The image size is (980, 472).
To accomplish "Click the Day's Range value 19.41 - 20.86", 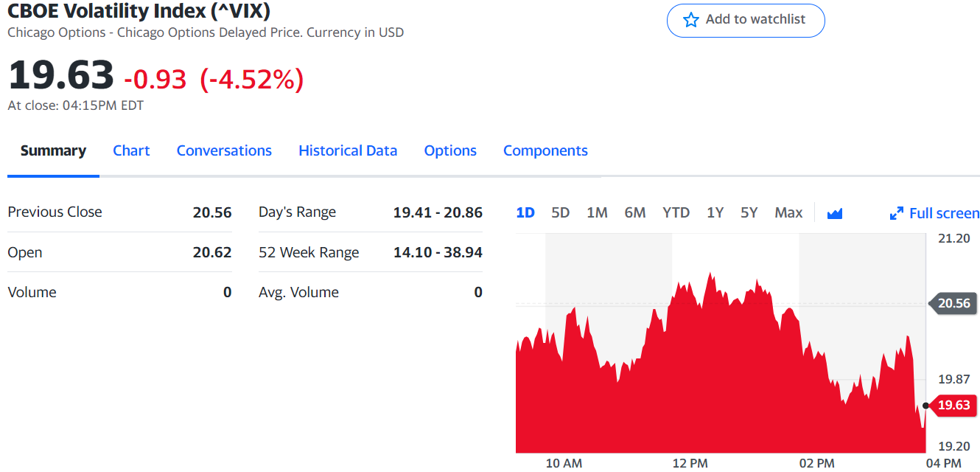I will 438,212.
